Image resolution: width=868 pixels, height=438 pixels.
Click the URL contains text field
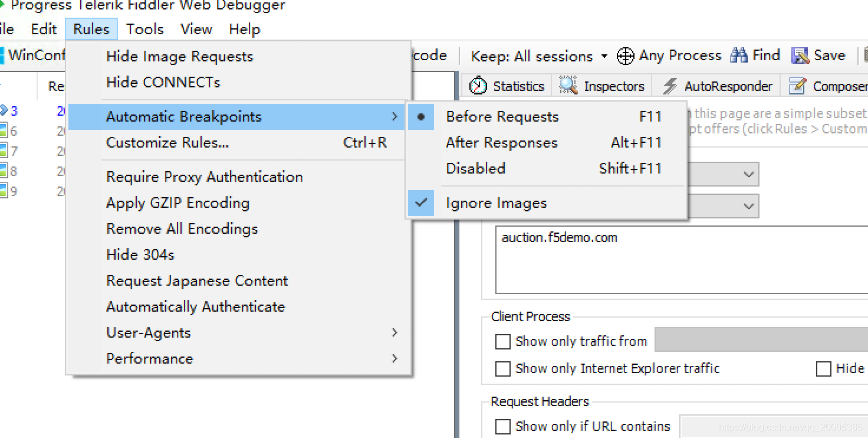774,427
